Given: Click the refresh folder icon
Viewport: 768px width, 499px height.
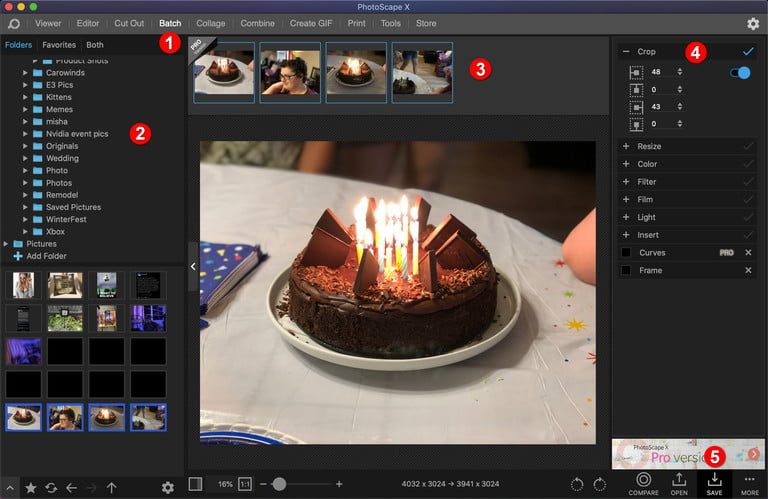Looking at the screenshot, I should click(51, 488).
